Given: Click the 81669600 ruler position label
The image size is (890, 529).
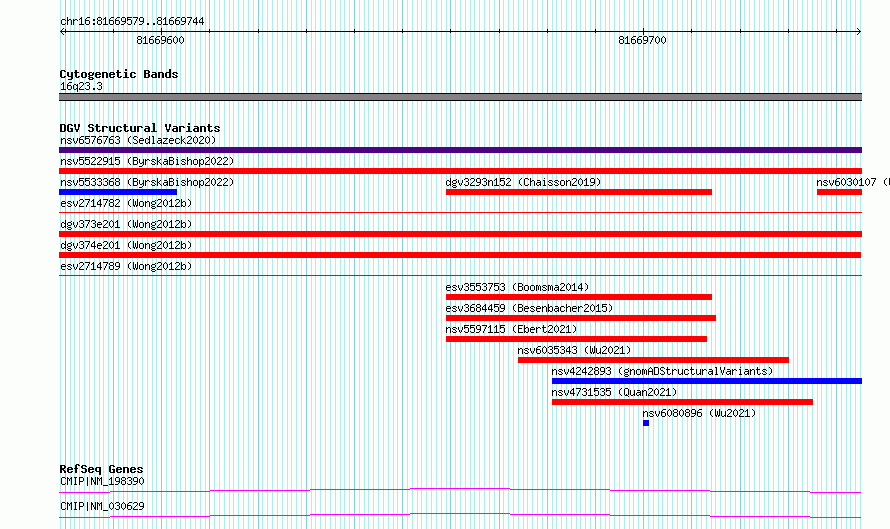Looking at the screenshot, I should coord(161,40).
